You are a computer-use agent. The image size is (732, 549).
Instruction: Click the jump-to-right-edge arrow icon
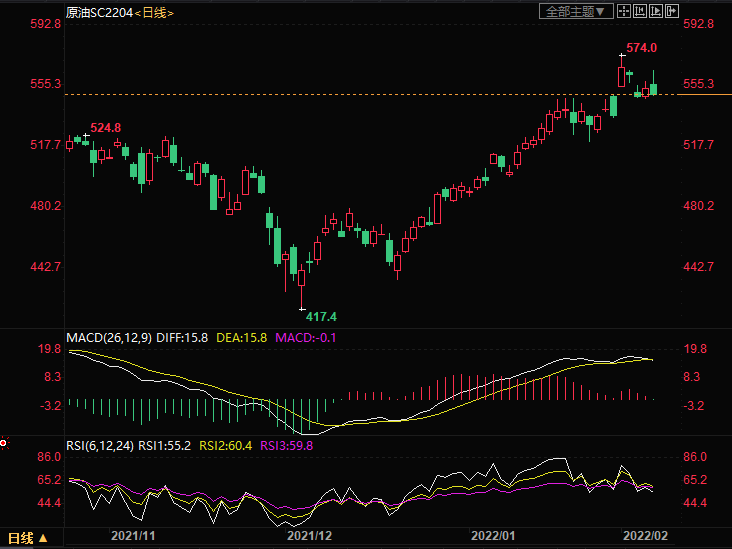point(673,11)
